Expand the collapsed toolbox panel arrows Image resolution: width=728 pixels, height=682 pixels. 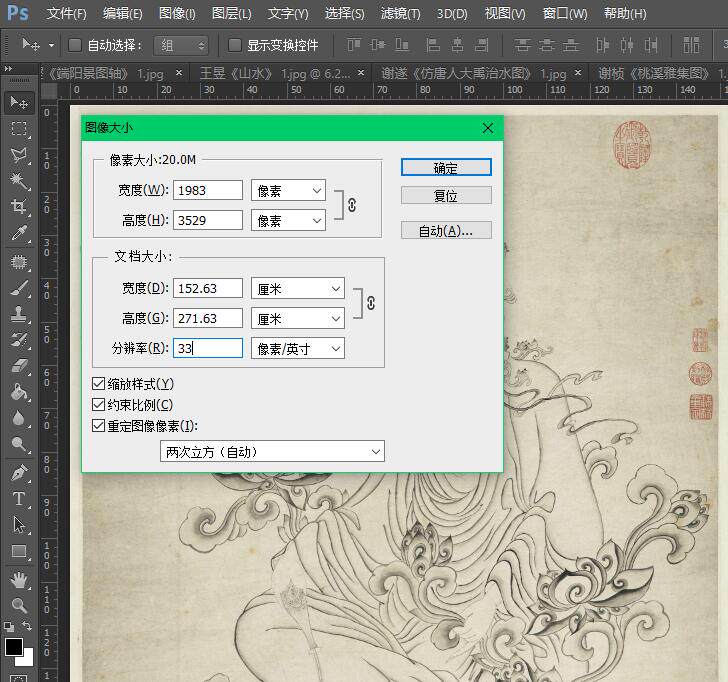[8, 69]
